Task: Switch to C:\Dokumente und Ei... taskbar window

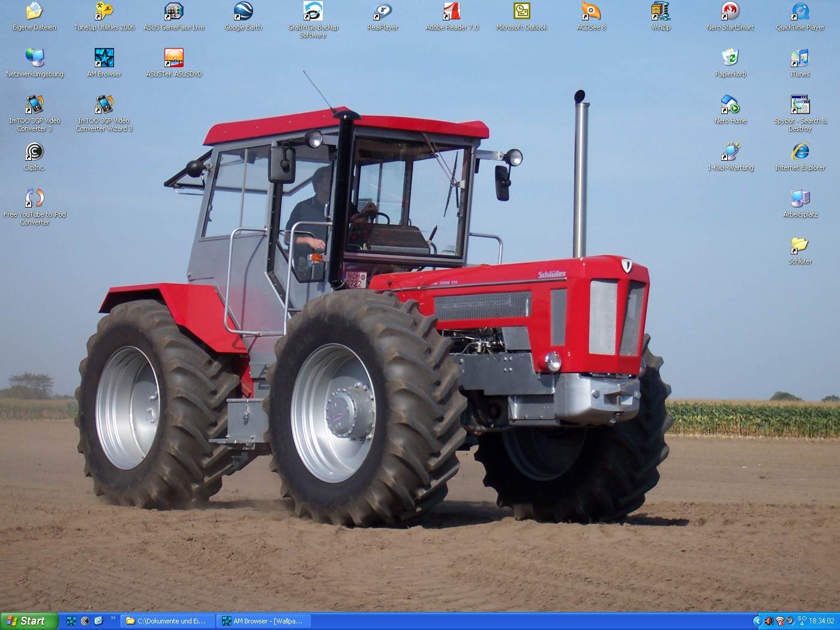Action: click(166, 621)
